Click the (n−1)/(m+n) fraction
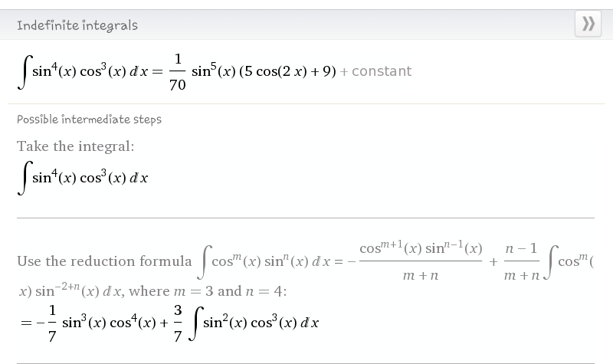This screenshot has width=613, height=364. coord(521,261)
